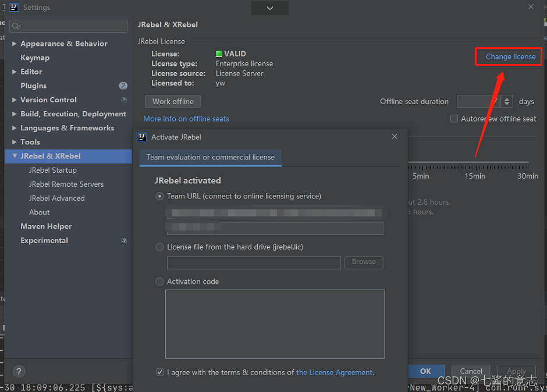Open the help question mark button

pyautogui.click(x=19, y=372)
